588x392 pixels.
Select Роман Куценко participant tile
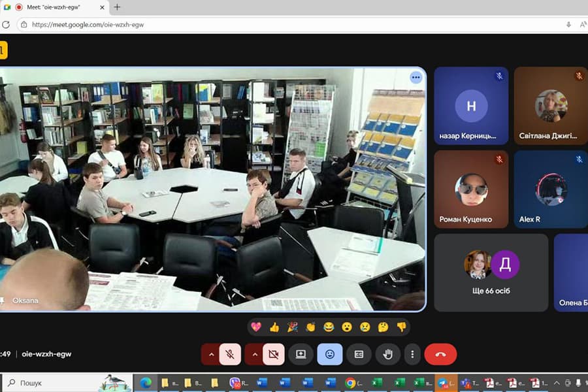pos(471,189)
